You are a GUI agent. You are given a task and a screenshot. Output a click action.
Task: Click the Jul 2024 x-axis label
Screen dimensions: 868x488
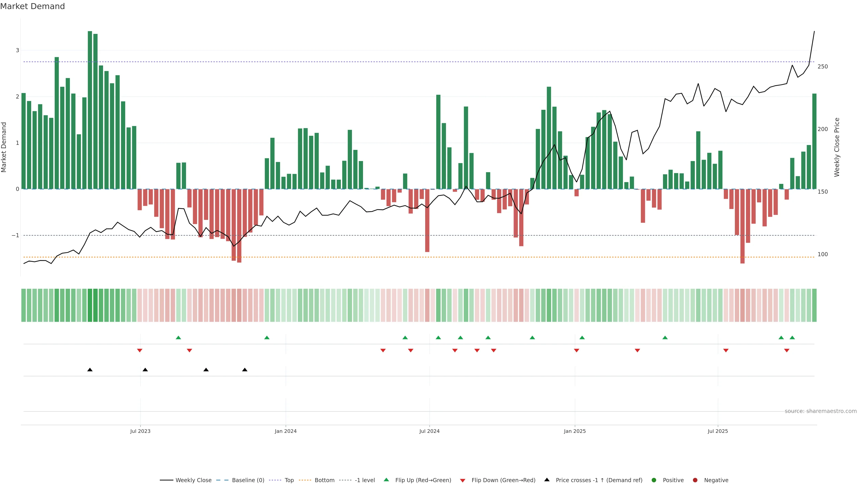[429, 432]
